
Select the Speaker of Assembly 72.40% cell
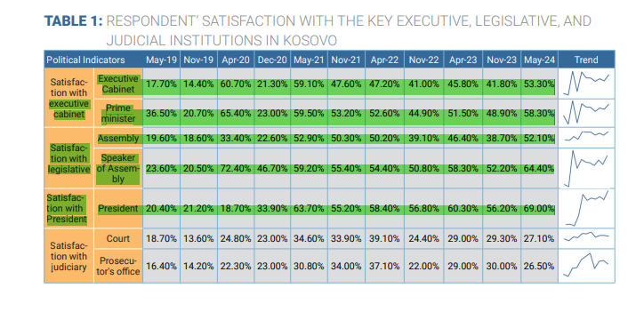(236, 169)
